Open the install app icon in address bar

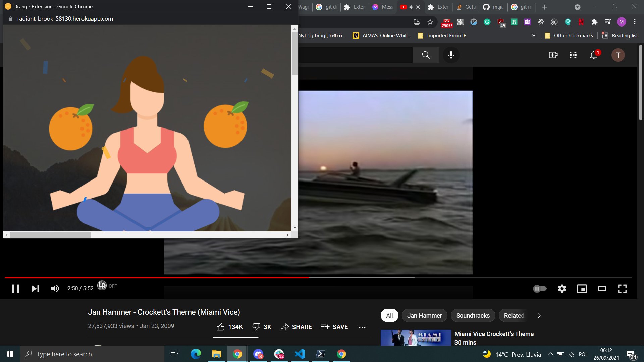417,22
